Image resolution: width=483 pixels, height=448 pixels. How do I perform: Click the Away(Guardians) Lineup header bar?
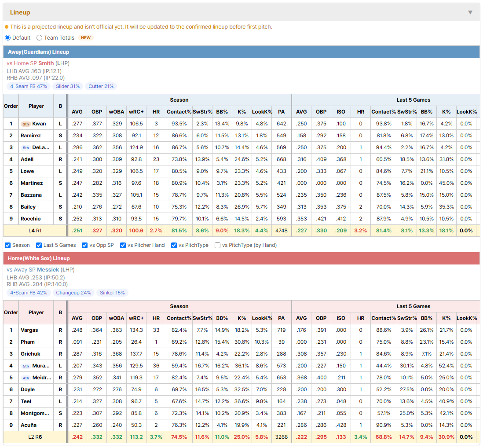click(241, 52)
